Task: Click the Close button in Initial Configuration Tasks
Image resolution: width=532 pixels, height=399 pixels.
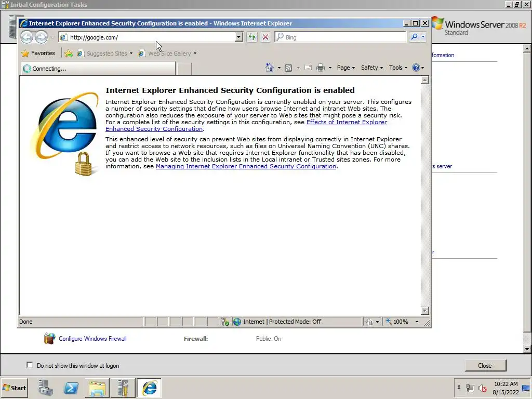Action: pos(485,365)
